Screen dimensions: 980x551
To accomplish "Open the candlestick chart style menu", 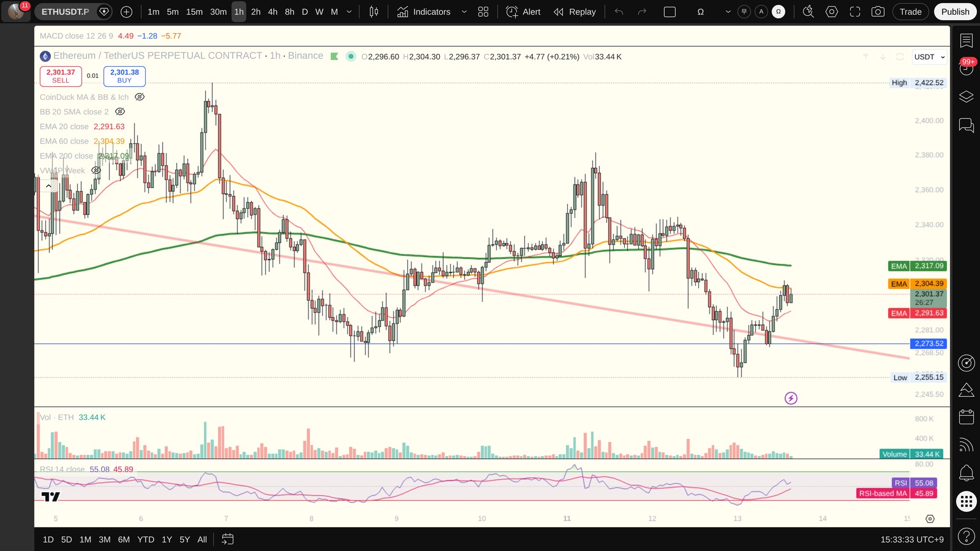I will click(x=374, y=12).
